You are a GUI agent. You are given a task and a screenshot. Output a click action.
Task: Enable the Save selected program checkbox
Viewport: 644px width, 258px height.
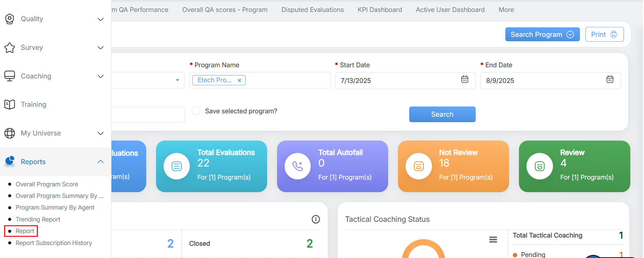coord(196,111)
